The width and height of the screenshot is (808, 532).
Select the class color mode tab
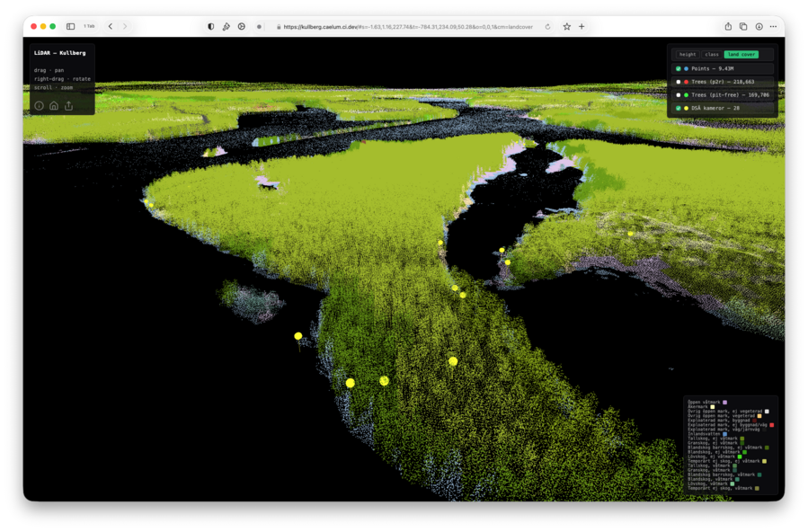[x=712, y=55]
